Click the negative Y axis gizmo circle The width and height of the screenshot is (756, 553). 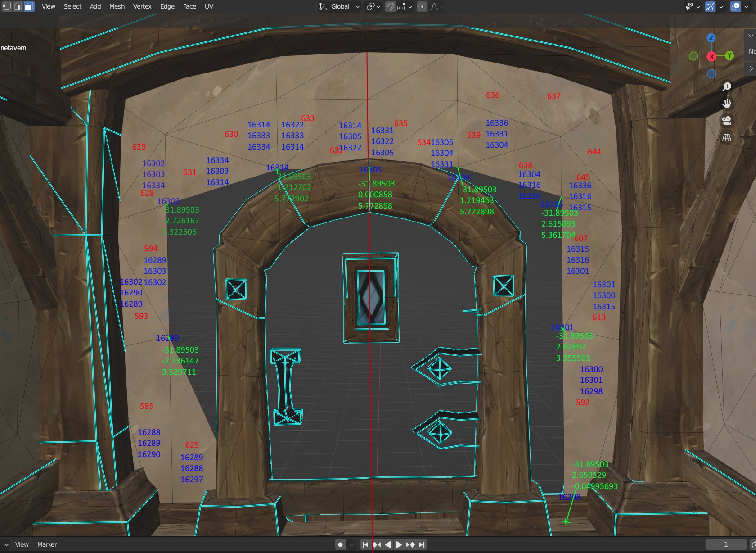[x=693, y=56]
